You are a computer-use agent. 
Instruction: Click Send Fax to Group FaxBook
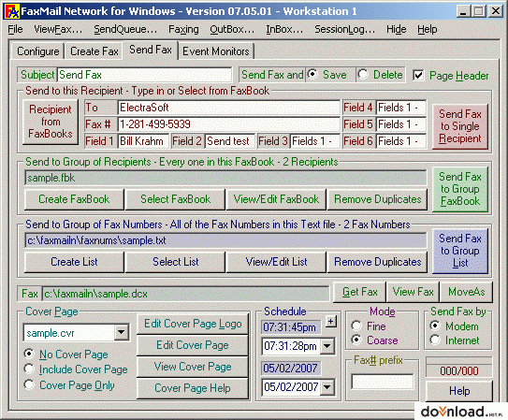coord(459,189)
